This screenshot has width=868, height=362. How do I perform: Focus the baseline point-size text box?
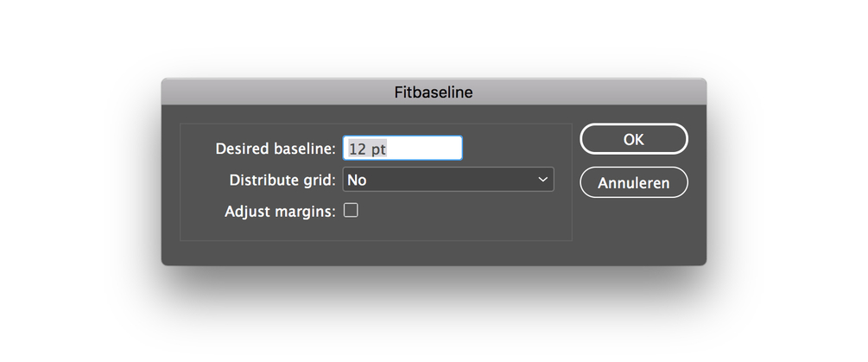point(402,149)
